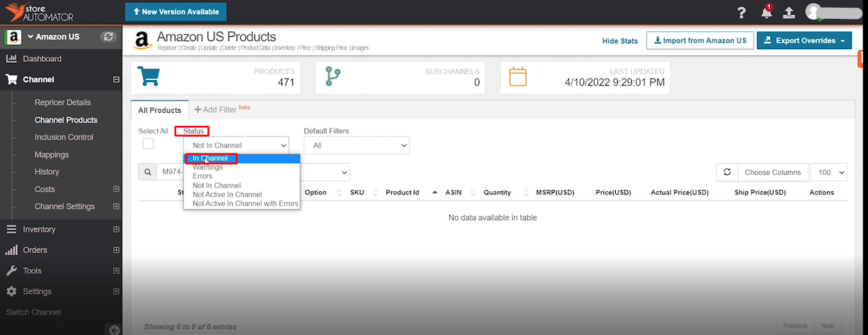The image size is (868, 335).
Task: Click the Next pagination button
Action: [828, 326]
